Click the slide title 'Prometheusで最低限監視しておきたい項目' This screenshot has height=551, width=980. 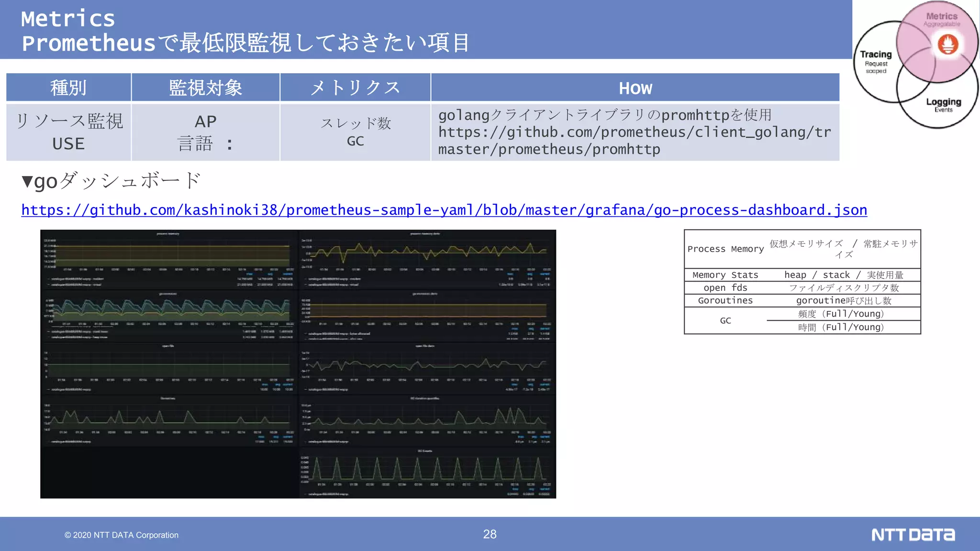pyautogui.click(x=245, y=43)
